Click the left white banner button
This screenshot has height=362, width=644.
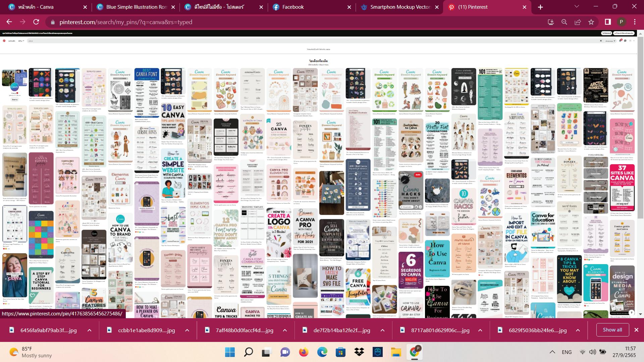click(606, 33)
